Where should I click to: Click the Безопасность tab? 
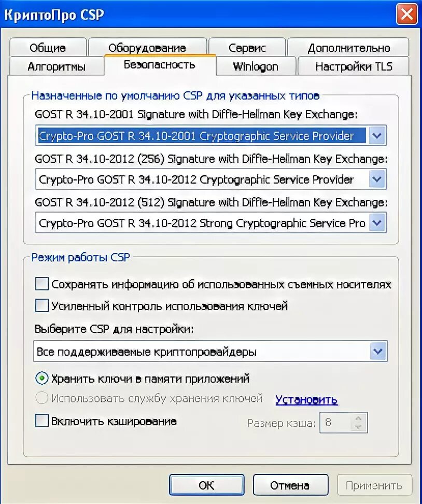160,65
